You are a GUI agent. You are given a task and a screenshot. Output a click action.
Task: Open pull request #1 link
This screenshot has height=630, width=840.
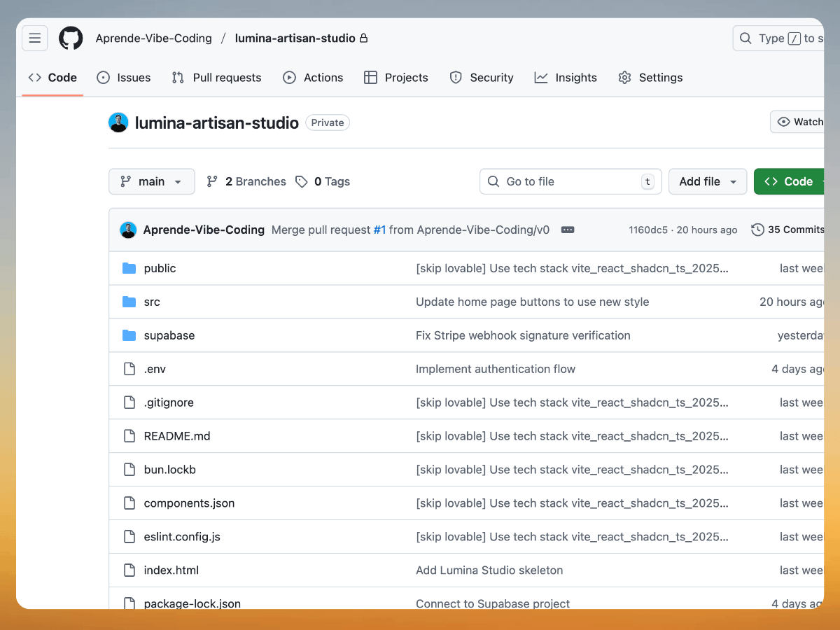pos(379,230)
